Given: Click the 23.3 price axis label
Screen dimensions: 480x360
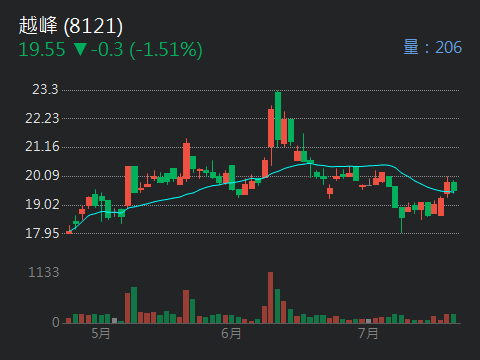Looking at the screenshot, I should (x=45, y=89).
